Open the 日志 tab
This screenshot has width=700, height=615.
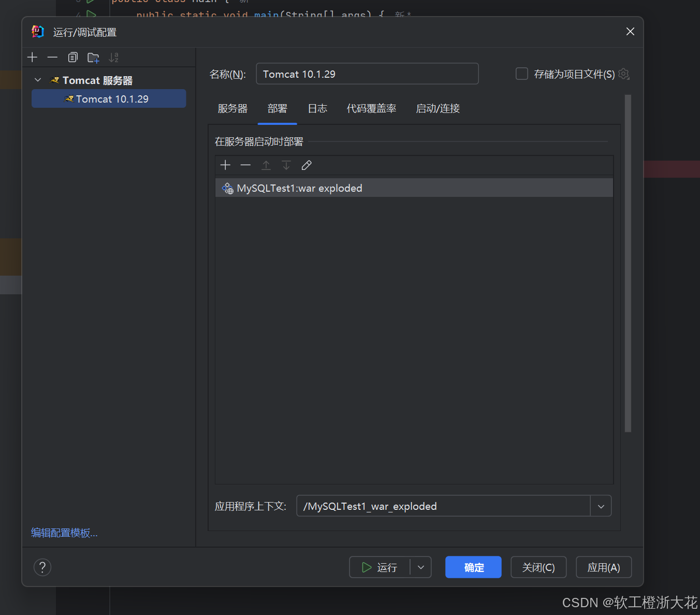(317, 108)
